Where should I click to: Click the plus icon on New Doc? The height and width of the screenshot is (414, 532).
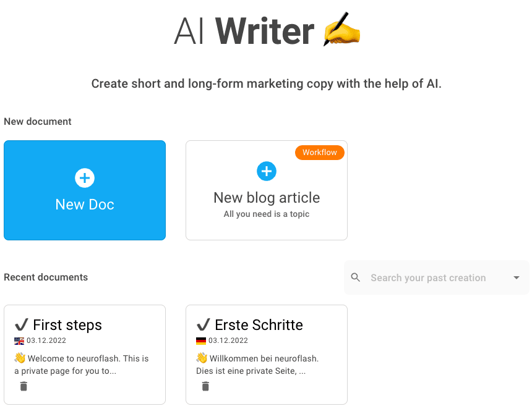pyautogui.click(x=85, y=178)
